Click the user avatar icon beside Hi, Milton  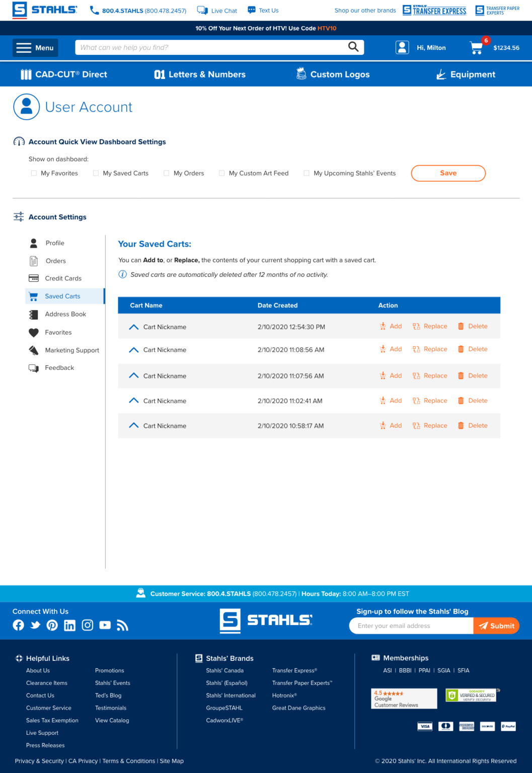click(x=402, y=48)
